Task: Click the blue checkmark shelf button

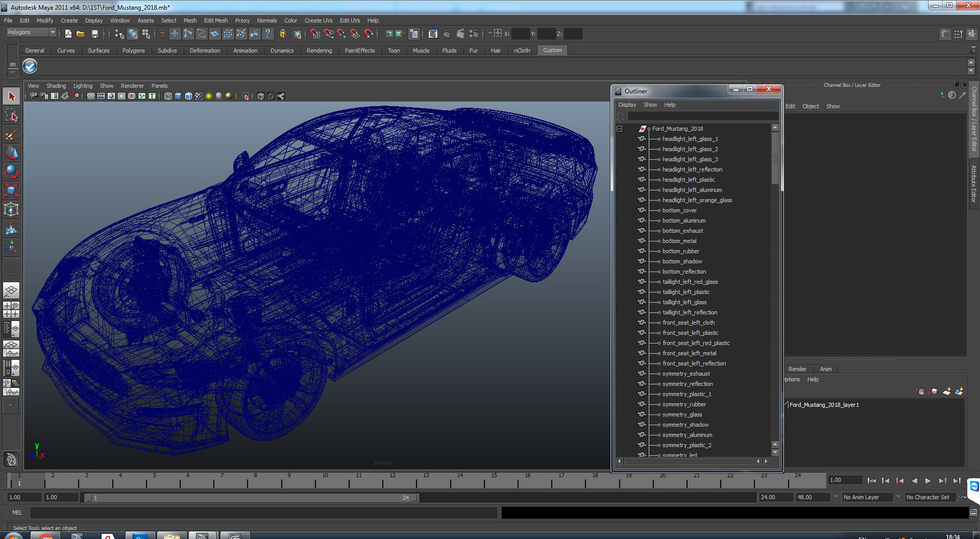Action: (x=30, y=66)
